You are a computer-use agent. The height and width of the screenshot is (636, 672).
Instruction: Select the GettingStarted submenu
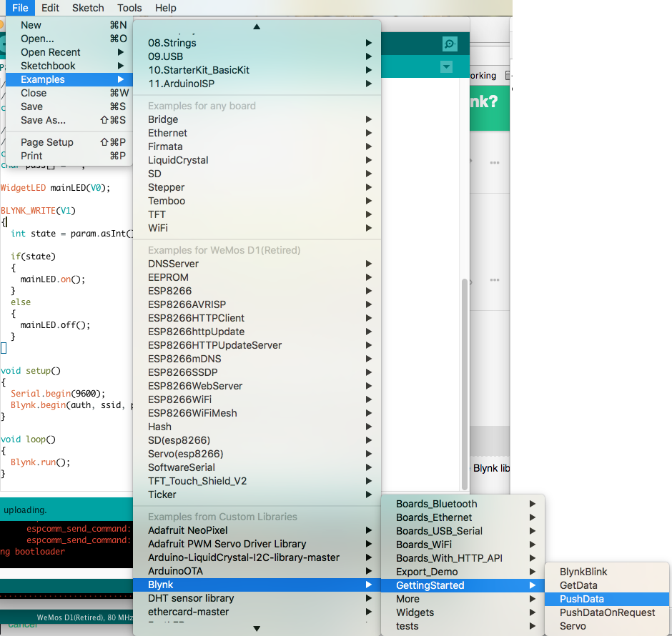[x=463, y=585]
